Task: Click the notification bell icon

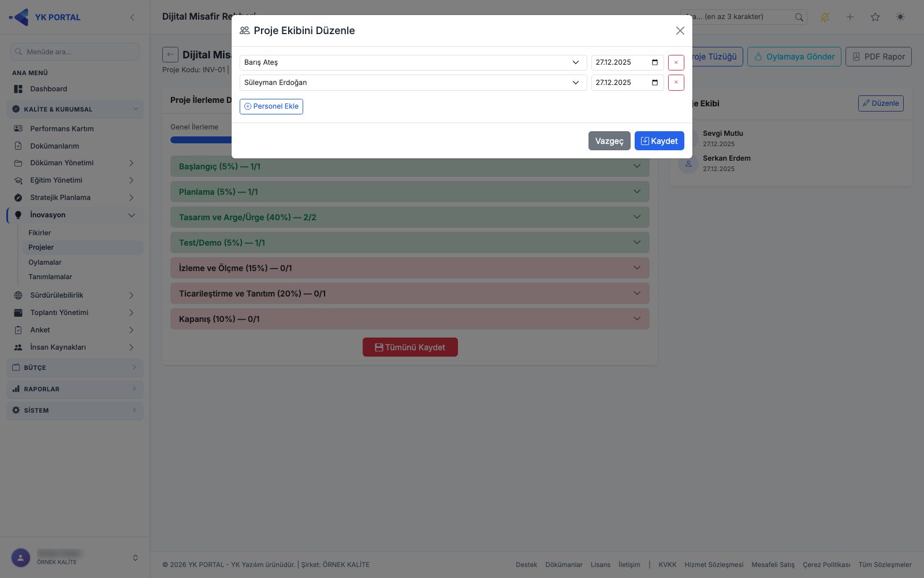Action: pos(825,17)
